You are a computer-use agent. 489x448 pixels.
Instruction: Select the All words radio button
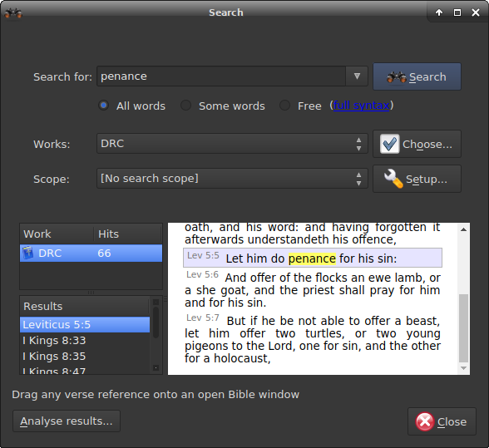tap(103, 106)
